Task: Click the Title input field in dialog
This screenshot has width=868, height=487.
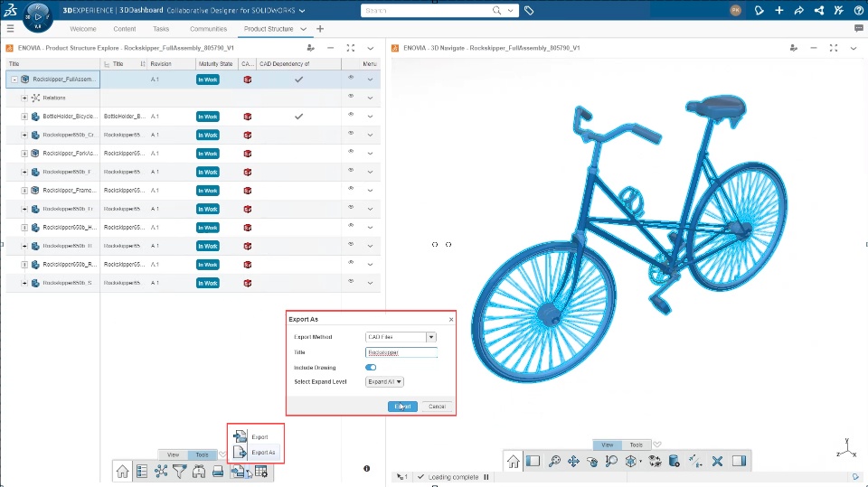Action: (x=401, y=352)
